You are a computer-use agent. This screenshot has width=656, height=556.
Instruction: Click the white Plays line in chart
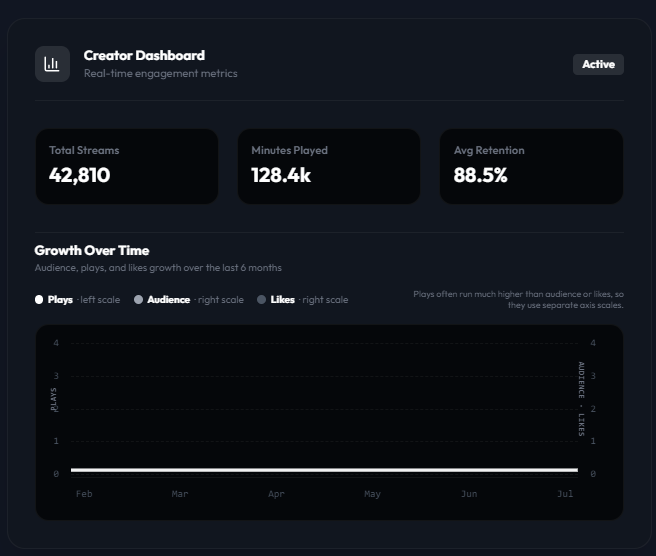tap(324, 470)
